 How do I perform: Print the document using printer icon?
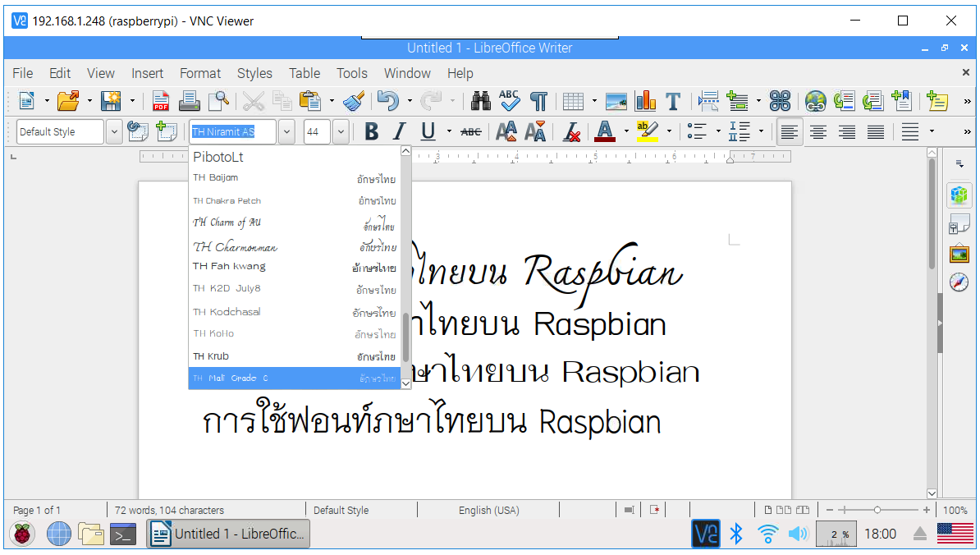(x=190, y=101)
